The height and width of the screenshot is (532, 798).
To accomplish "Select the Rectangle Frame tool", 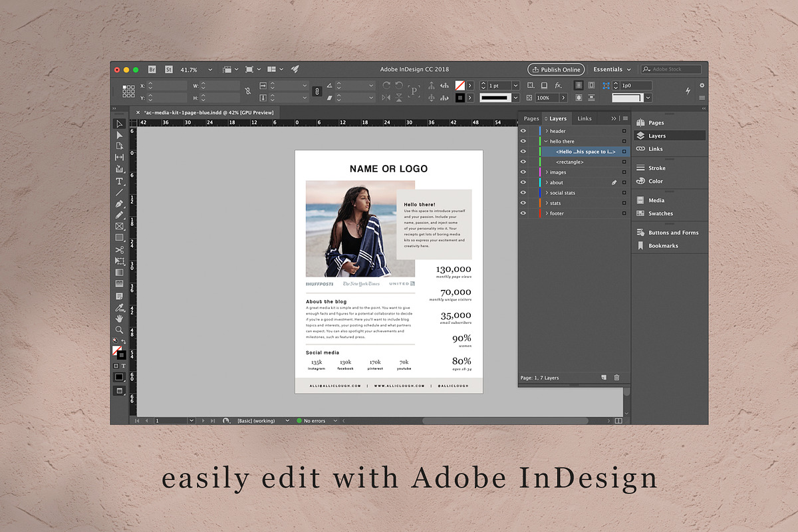I will coord(120,226).
